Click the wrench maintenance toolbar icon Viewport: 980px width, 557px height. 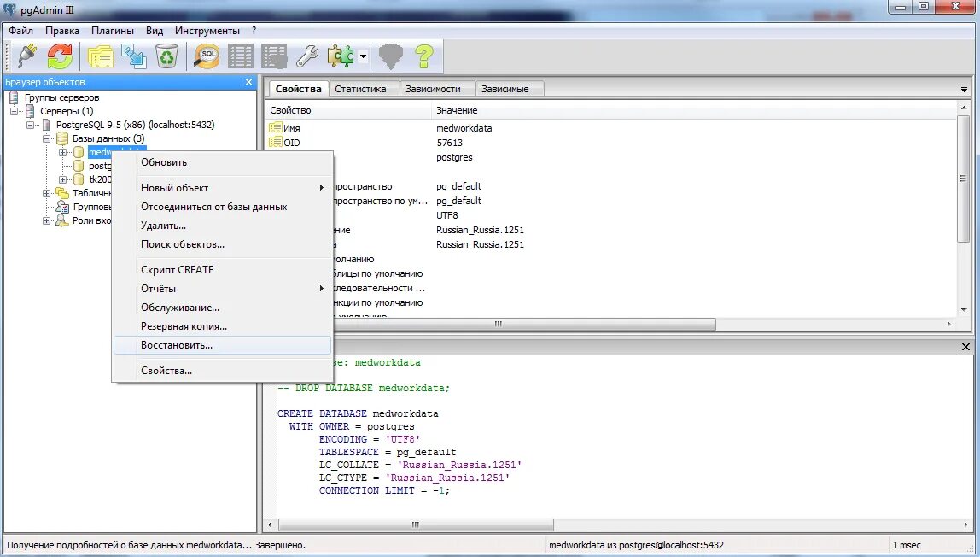coord(306,56)
